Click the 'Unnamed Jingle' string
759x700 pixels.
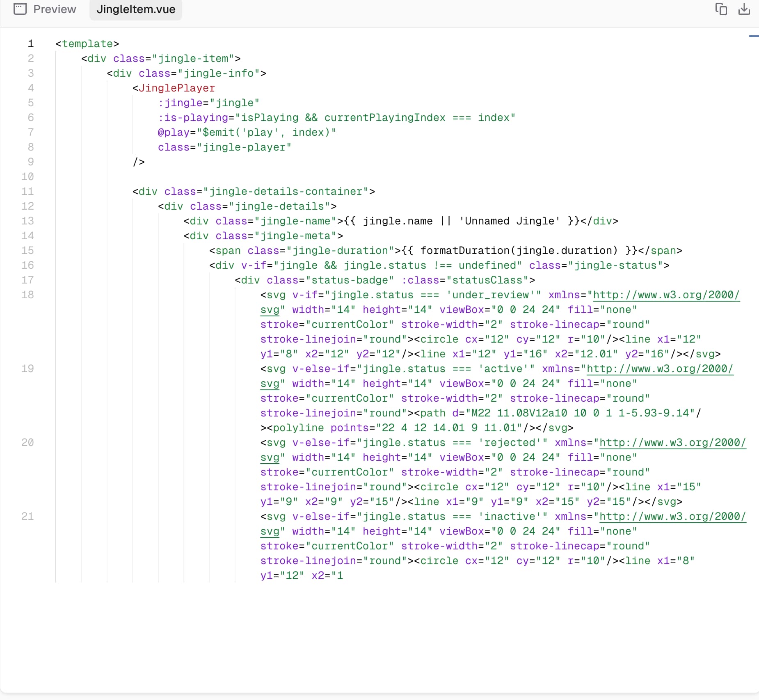pos(510,221)
